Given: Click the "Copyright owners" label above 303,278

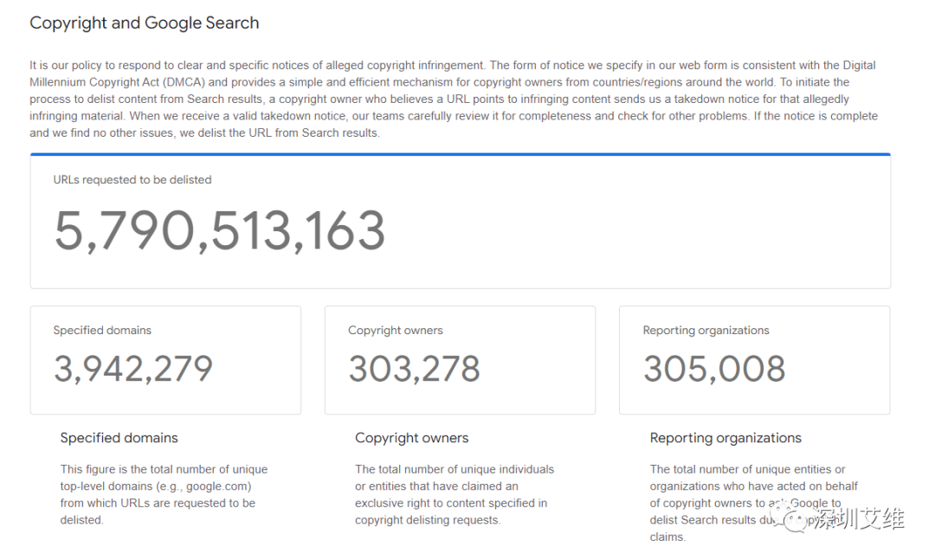Looking at the screenshot, I should (x=396, y=331).
